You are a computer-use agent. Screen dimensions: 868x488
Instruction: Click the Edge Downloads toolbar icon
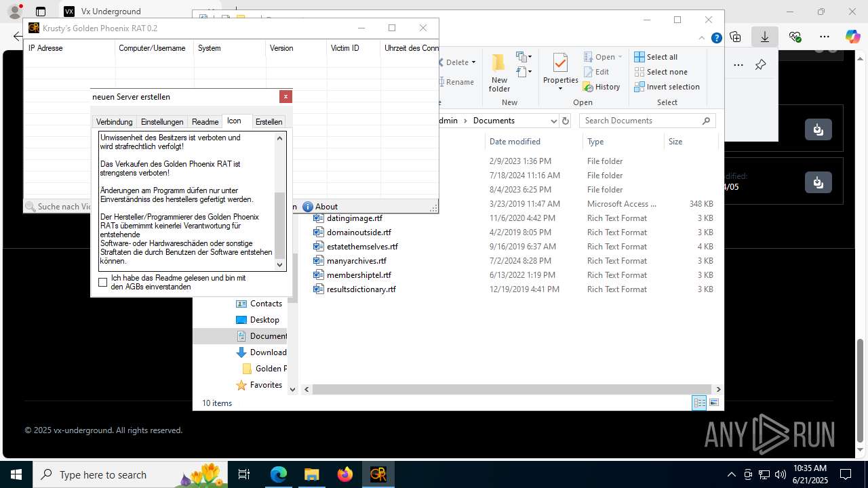[764, 37]
